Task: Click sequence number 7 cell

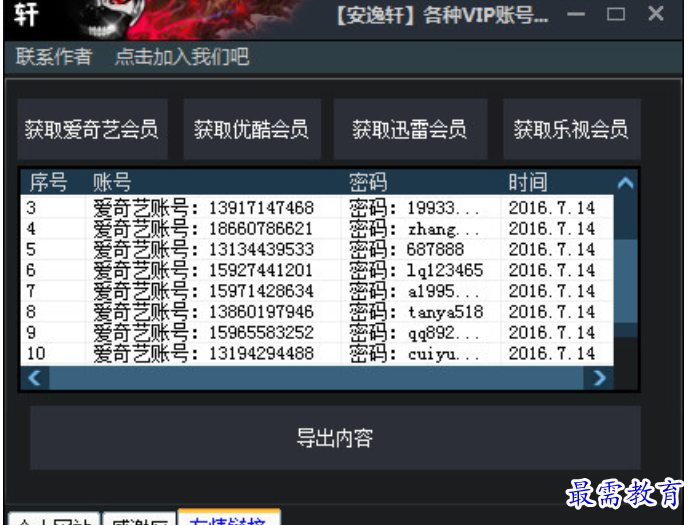Action: pos(30,290)
